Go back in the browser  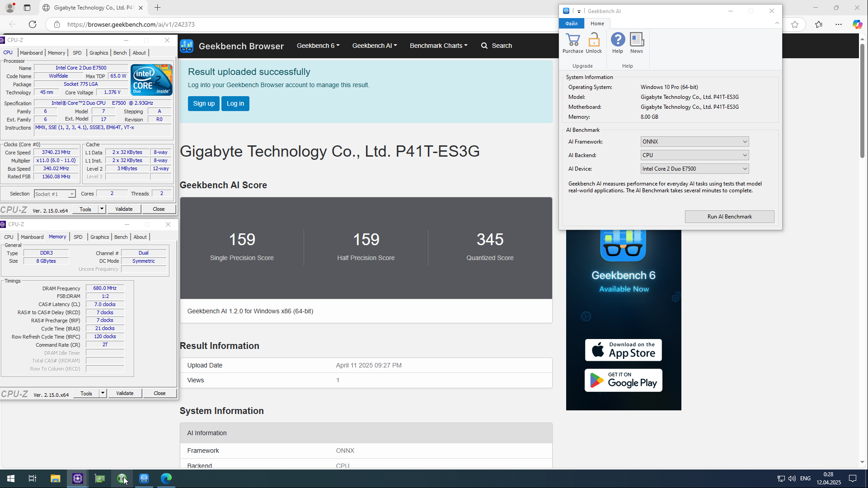(x=13, y=24)
